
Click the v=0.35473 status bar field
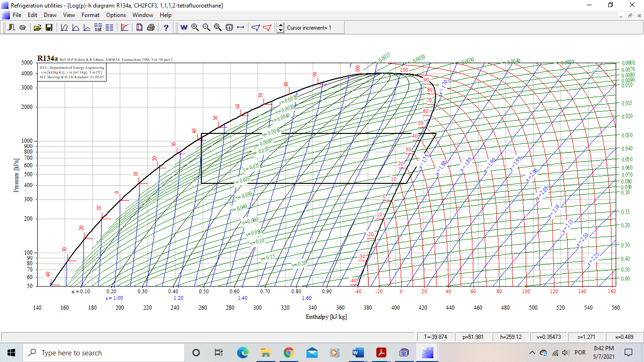tap(549, 337)
